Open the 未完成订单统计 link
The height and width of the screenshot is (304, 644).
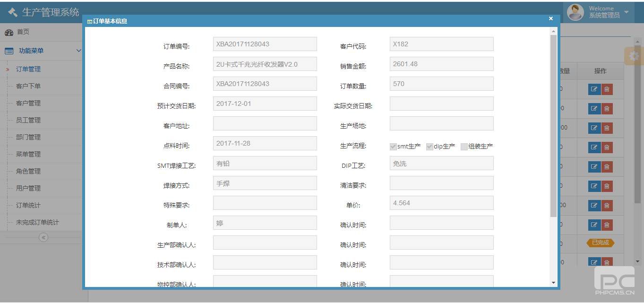[37, 222]
